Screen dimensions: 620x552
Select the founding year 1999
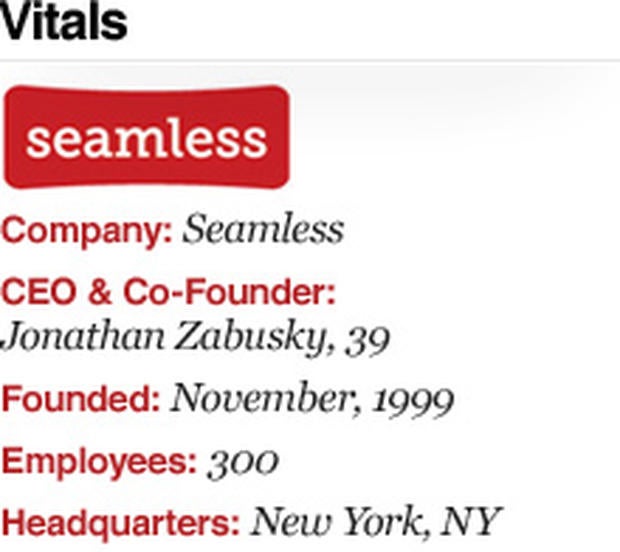[414, 401]
